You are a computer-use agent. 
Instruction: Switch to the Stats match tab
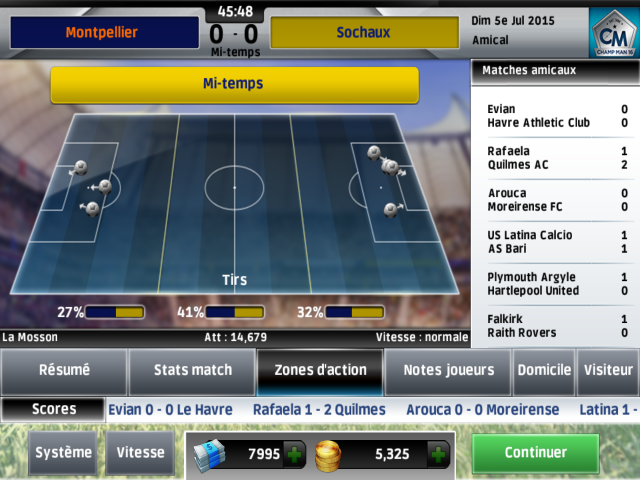(x=193, y=371)
